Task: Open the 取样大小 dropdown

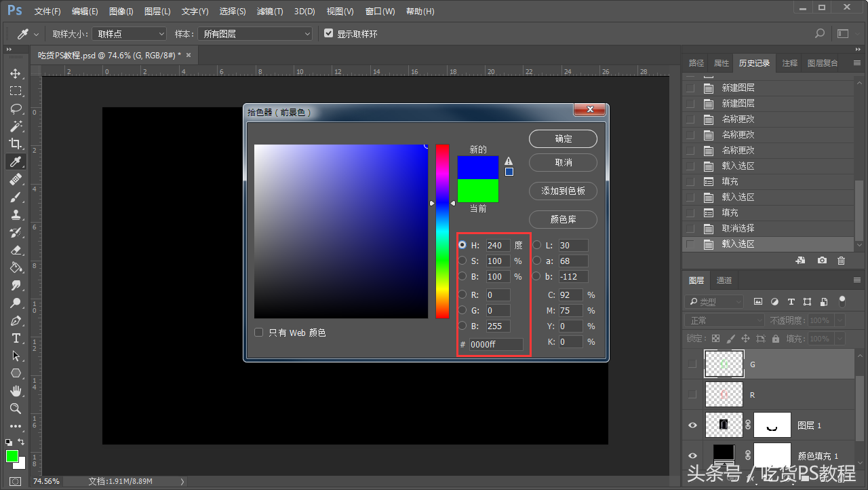Action: pyautogui.click(x=130, y=33)
